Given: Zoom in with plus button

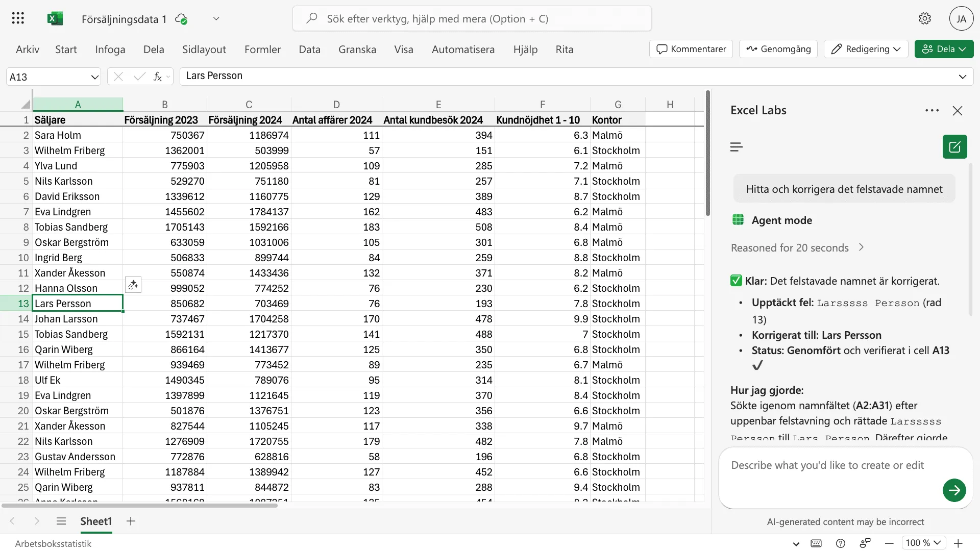Looking at the screenshot, I should point(958,543).
